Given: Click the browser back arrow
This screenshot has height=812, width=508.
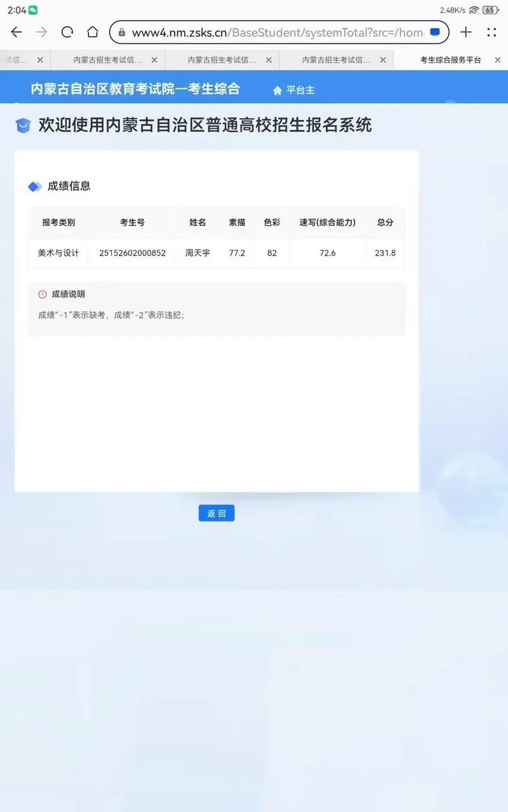Looking at the screenshot, I should [16, 32].
